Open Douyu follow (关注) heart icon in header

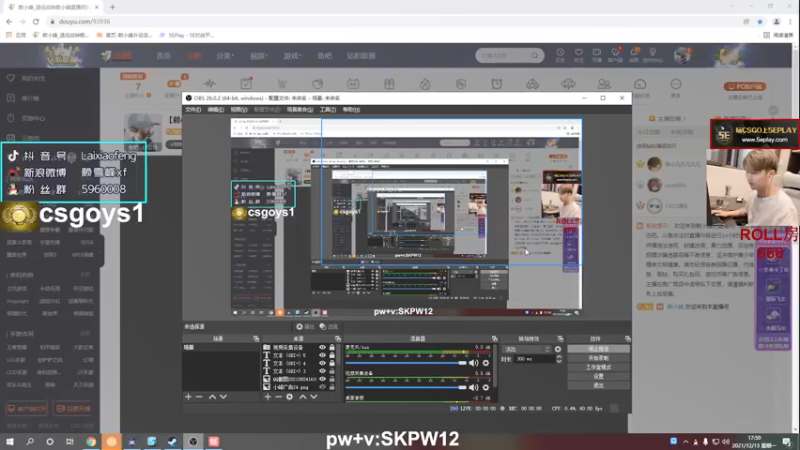click(x=579, y=55)
